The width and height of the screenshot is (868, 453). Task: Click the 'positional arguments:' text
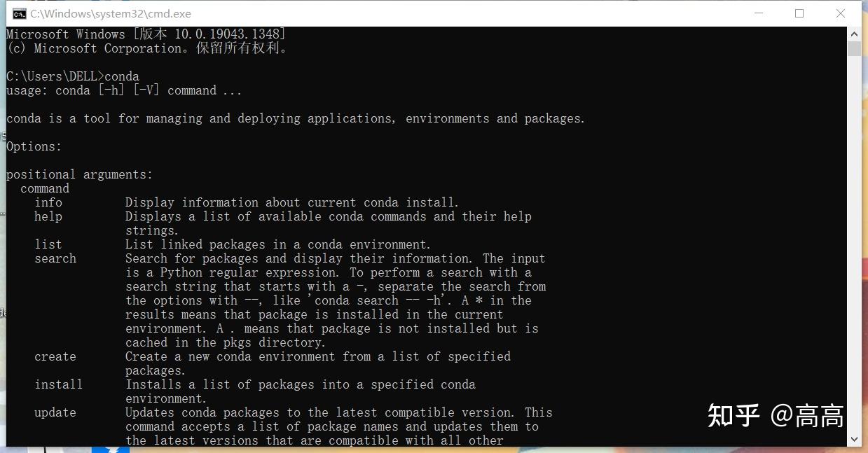(79, 174)
